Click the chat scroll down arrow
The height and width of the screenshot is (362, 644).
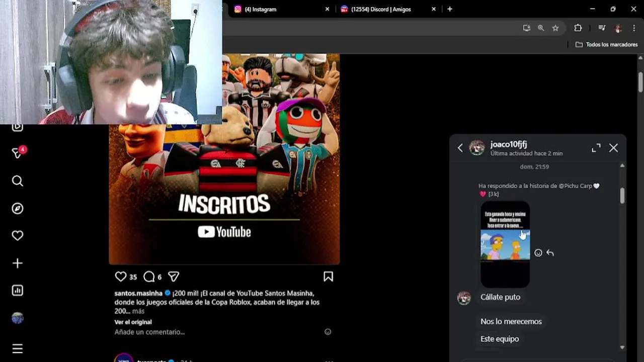click(x=622, y=347)
